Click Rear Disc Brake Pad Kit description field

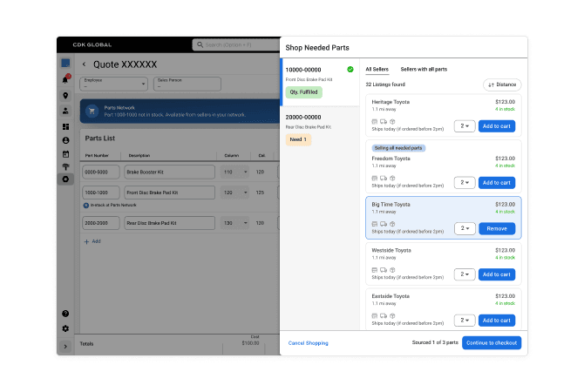169,223
